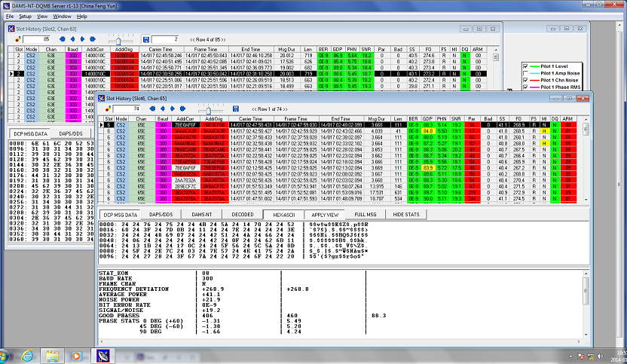Select DCP MSG DATA tab in Slot2 window
This screenshot has height=364, width=627.
30,134
